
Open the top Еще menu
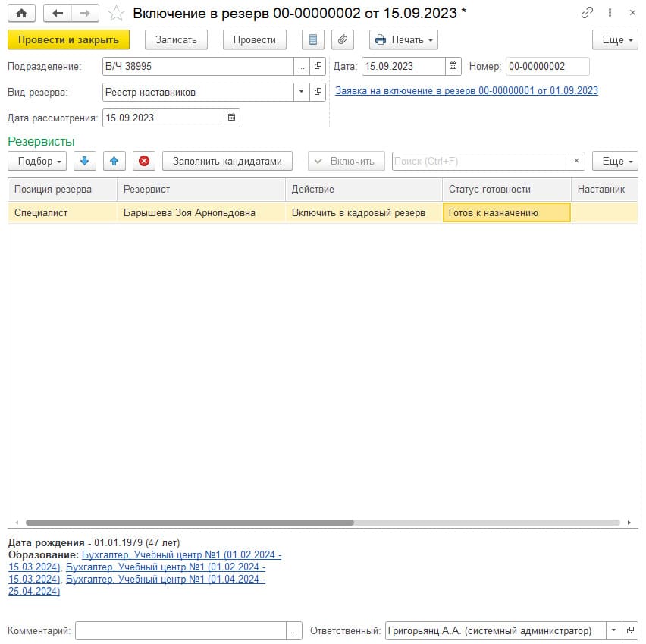614,39
